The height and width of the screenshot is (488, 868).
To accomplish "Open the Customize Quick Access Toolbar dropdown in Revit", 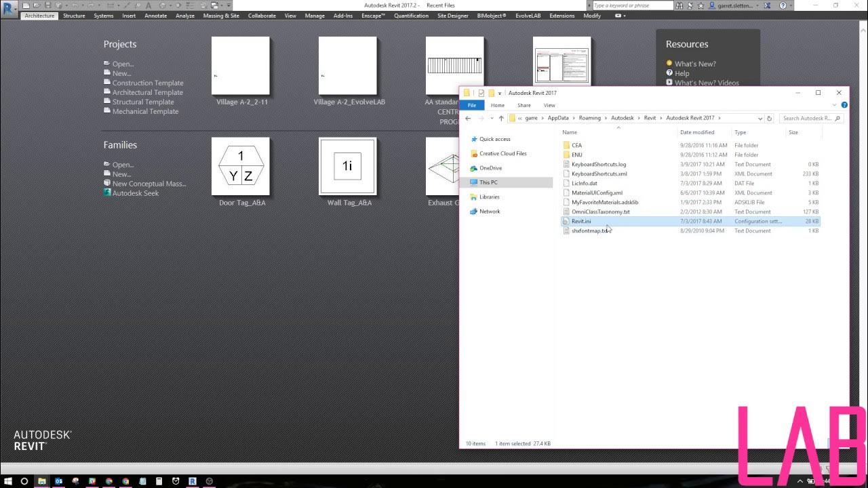I will tap(229, 5).
